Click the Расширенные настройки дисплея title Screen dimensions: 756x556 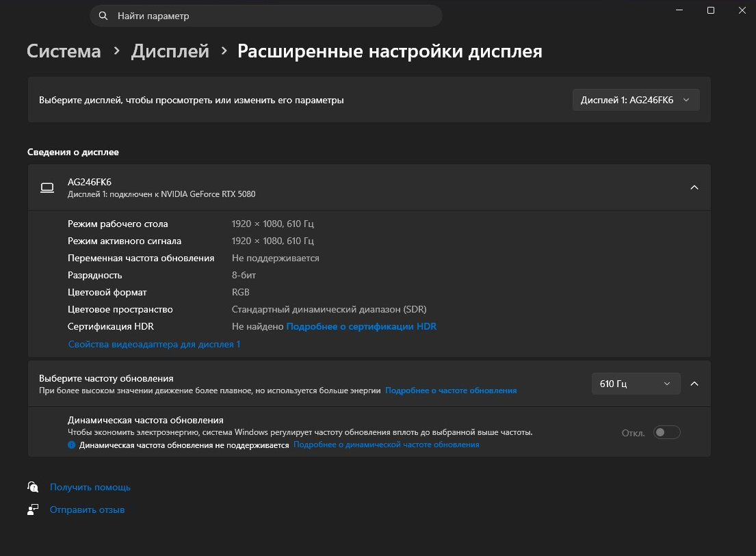pos(389,51)
